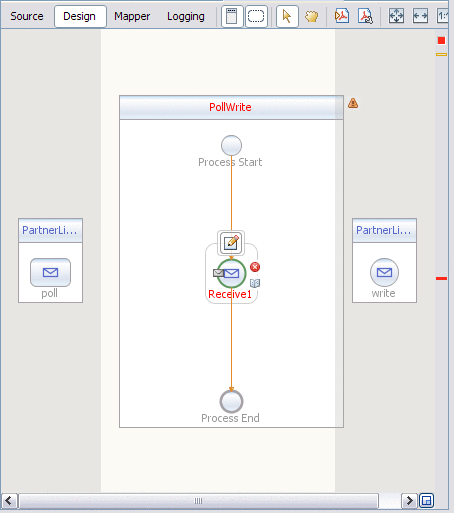Switch to the Logging tab
The image size is (454, 513).
[x=186, y=16]
